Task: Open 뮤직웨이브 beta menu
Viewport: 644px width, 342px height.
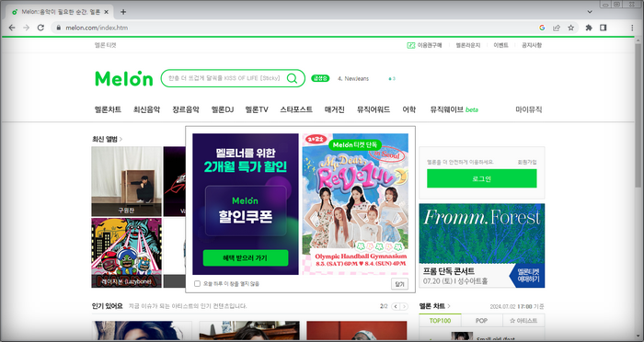Action: click(x=454, y=109)
